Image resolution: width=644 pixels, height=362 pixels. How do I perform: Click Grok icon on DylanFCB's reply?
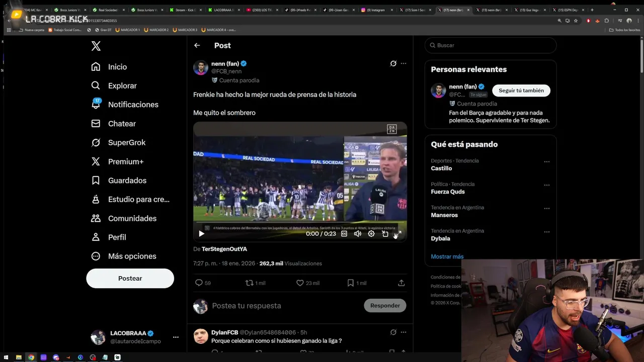[393, 332]
